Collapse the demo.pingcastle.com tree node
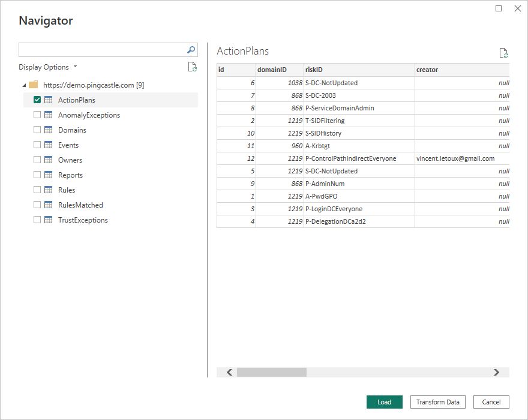The height and width of the screenshot is (420, 528). (23, 85)
